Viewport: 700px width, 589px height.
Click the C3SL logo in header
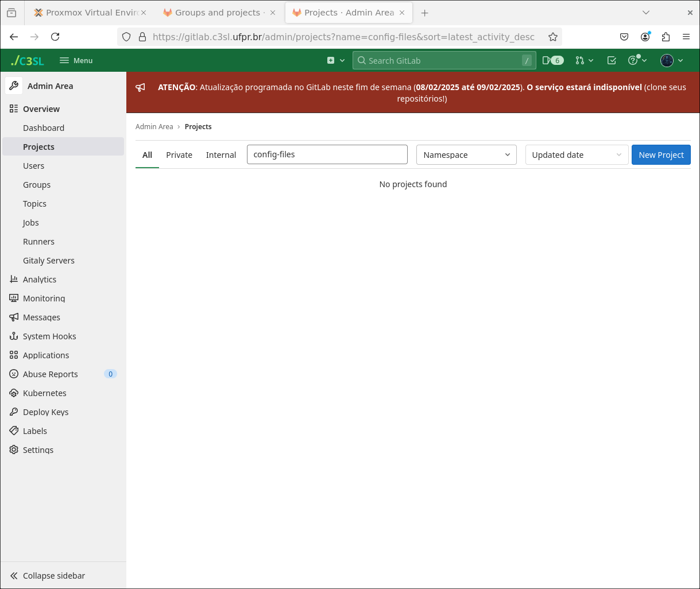(28, 60)
